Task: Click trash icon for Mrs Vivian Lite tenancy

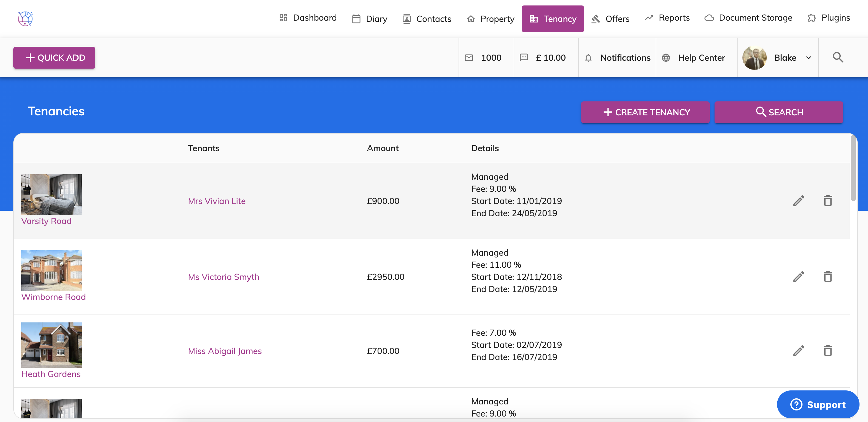Action: click(x=828, y=201)
